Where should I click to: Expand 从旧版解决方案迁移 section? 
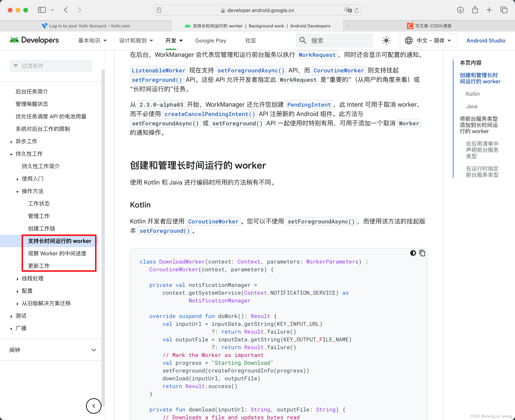(x=18, y=304)
